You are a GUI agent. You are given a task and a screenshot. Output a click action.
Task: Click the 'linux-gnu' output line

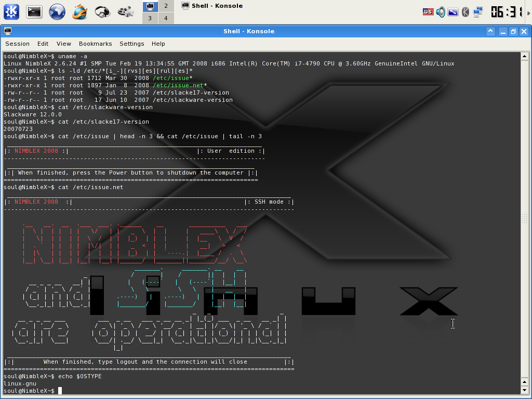click(x=20, y=384)
